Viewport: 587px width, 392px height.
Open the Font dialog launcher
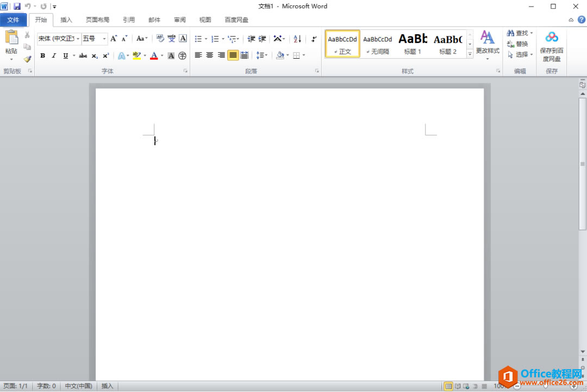[x=185, y=71]
